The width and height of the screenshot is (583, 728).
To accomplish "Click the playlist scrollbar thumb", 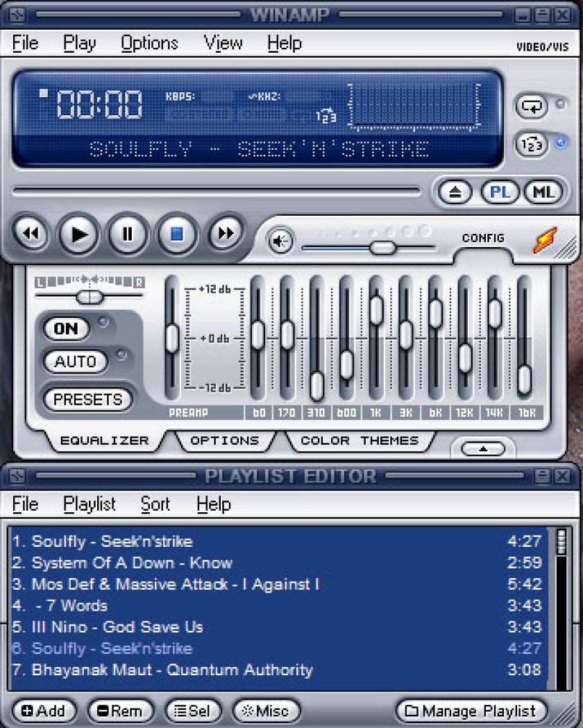I will click(561, 541).
